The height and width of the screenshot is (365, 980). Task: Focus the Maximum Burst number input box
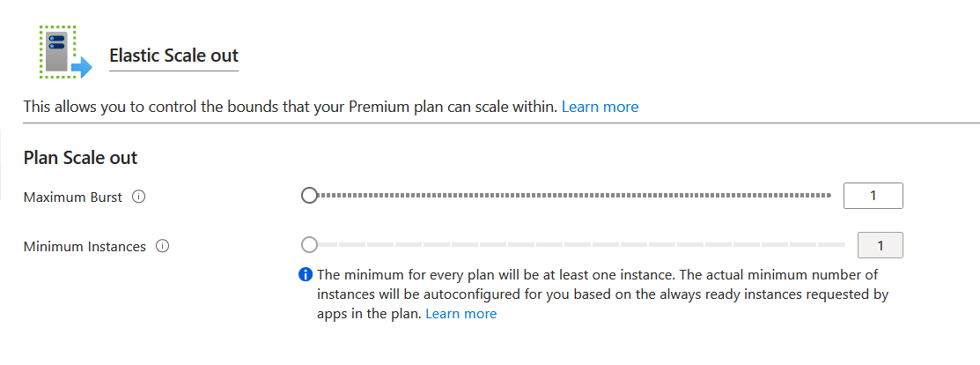[873, 196]
